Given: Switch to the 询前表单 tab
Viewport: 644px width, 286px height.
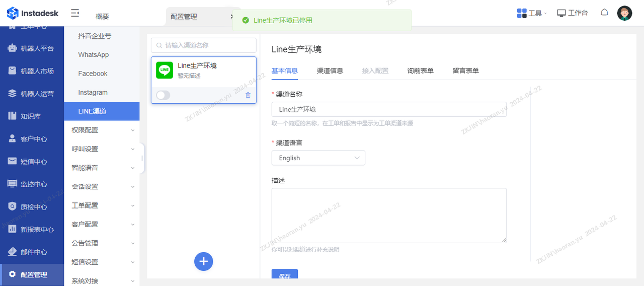Looking at the screenshot, I should 420,70.
